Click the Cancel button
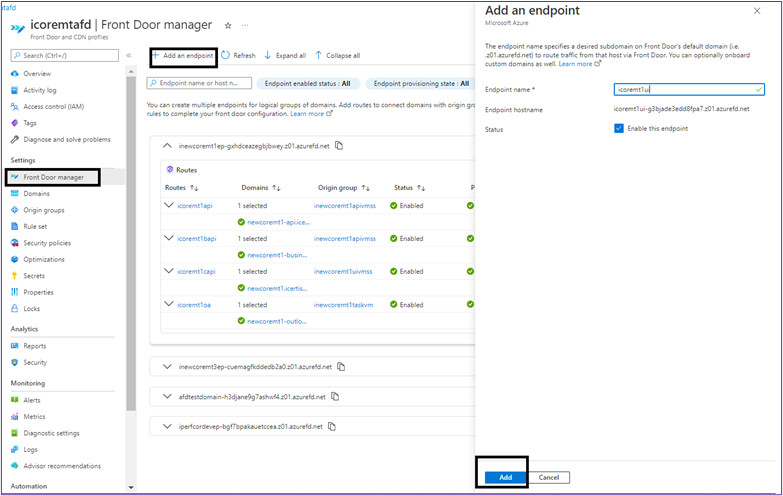The width and height of the screenshot is (783, 496). tap(549, 477)
